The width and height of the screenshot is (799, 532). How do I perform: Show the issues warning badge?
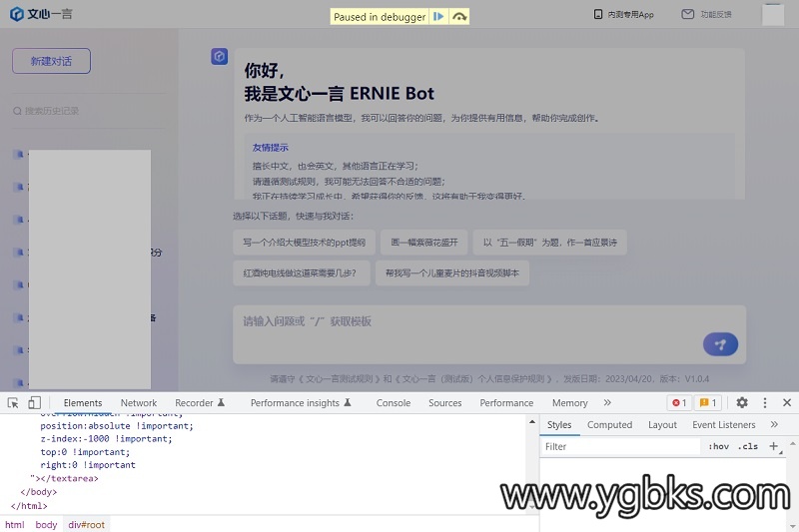(x=708, y=402)
